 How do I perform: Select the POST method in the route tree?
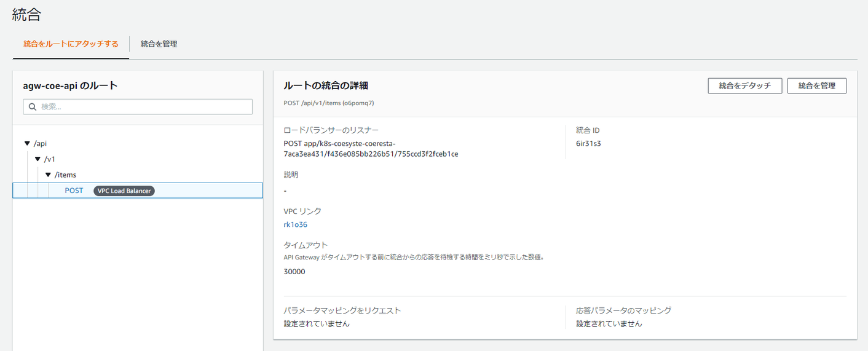tap(74, 191)
